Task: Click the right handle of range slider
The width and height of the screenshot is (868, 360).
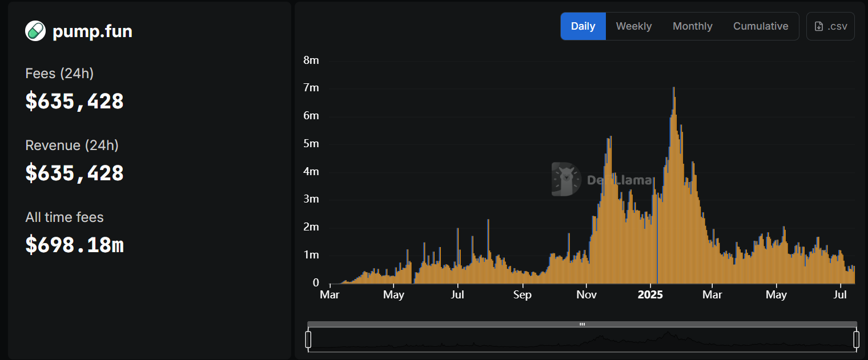Action: click(x=856, y=339)
